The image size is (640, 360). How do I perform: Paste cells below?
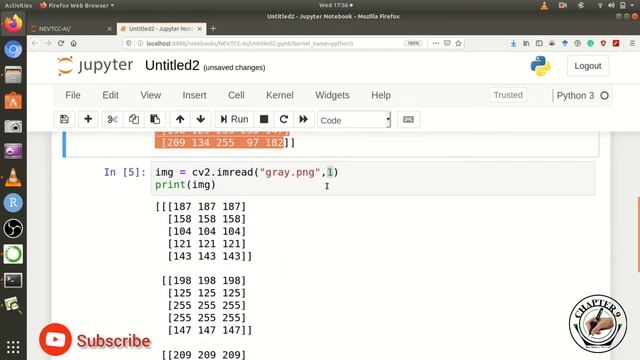coord(155,119)
